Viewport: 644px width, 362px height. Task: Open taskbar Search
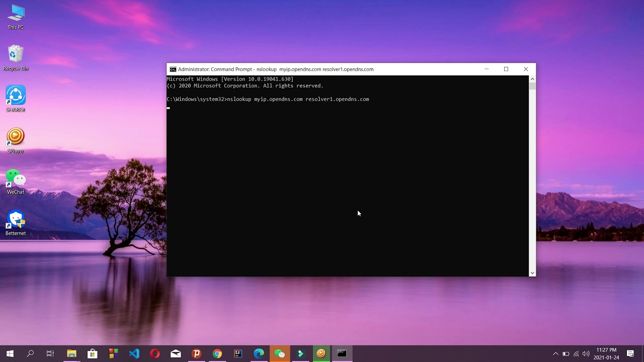coord(30,354)
